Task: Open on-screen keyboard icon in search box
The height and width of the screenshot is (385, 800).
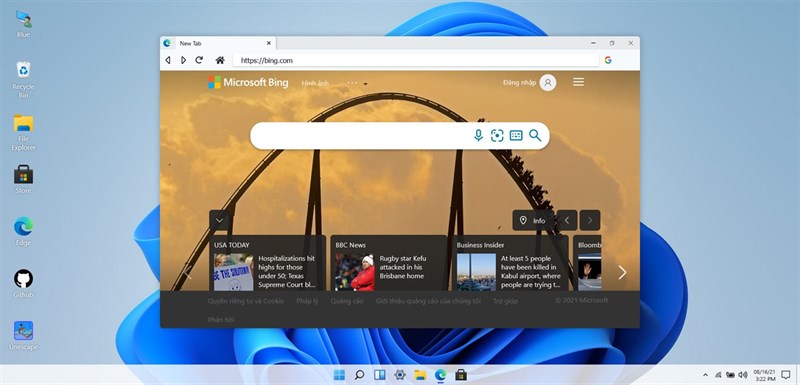Action: pos(516,135)
